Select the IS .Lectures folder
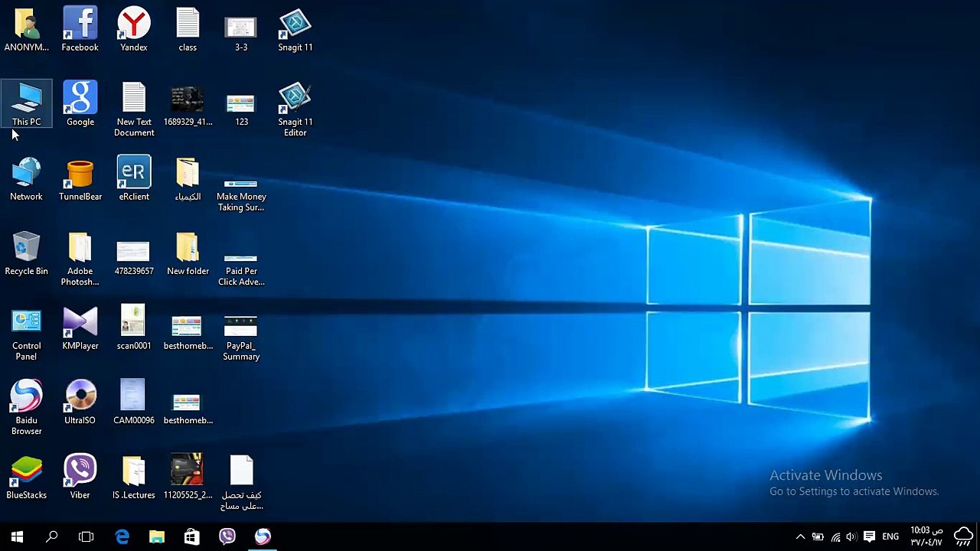Viewport: 980px width, 551px height. tap(134, 478)
